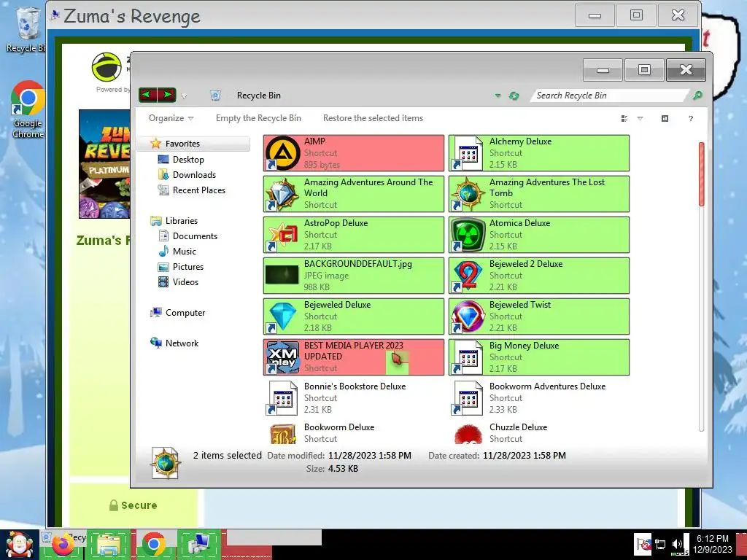The width and height of the screenshot is (747, 560).
Task: Open the Start menu Santa button
Action: [19, 544]
